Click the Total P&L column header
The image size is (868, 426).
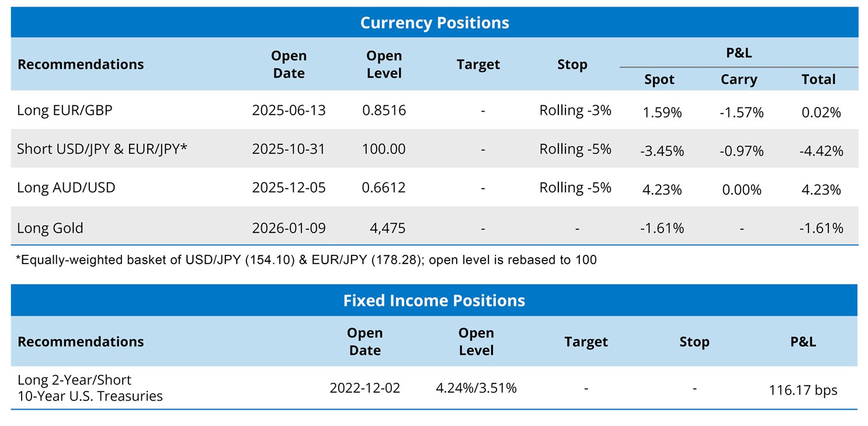(x=818, y=79)
